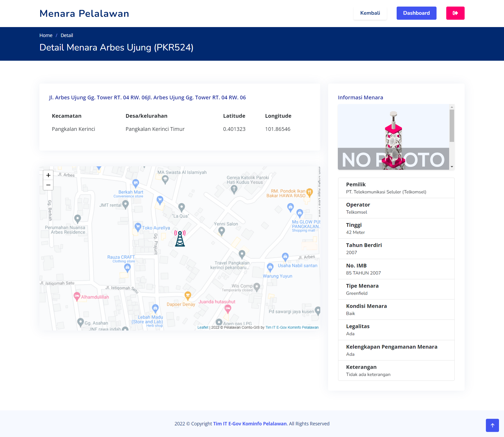
Task: Click the Toko Aurellya shop pin
Action: click(138, 227)
